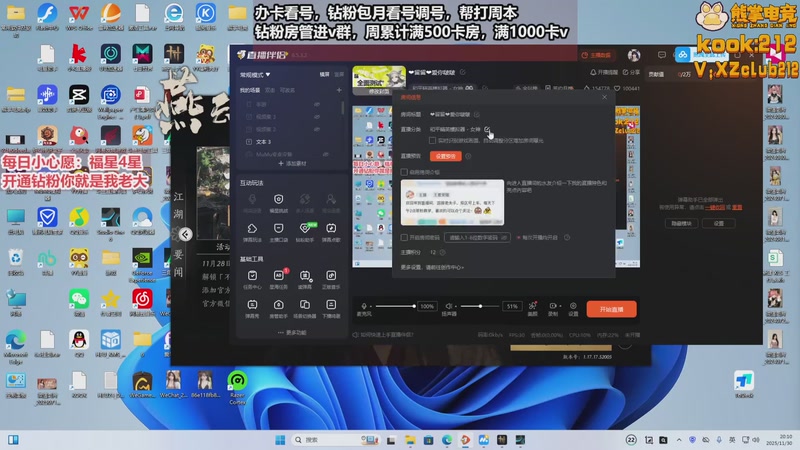Image resolution: width=800 pixels, height=450 pixels.
Task: Enable the room introduction checkbox
Action: point(404,172)
